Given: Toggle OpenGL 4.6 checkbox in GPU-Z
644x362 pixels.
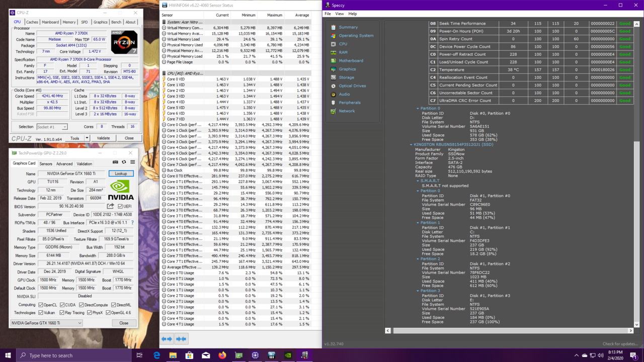Looking at the screenshot, I should pyautogui.click(x=108, y=313).
